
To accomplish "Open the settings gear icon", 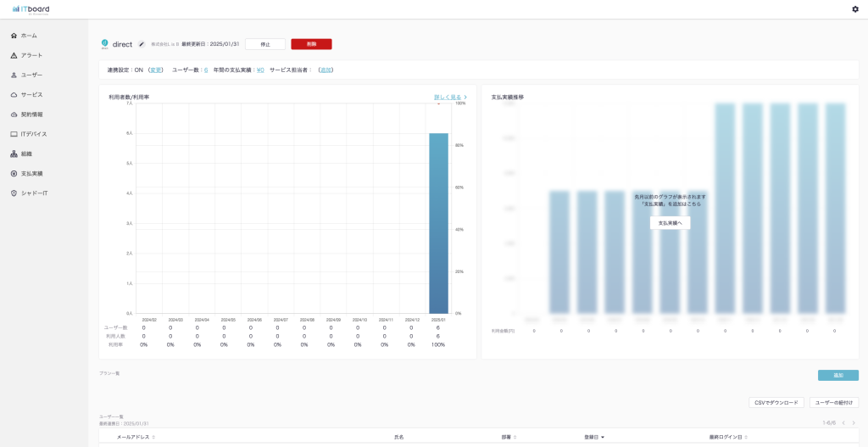I will click(854, 8).
